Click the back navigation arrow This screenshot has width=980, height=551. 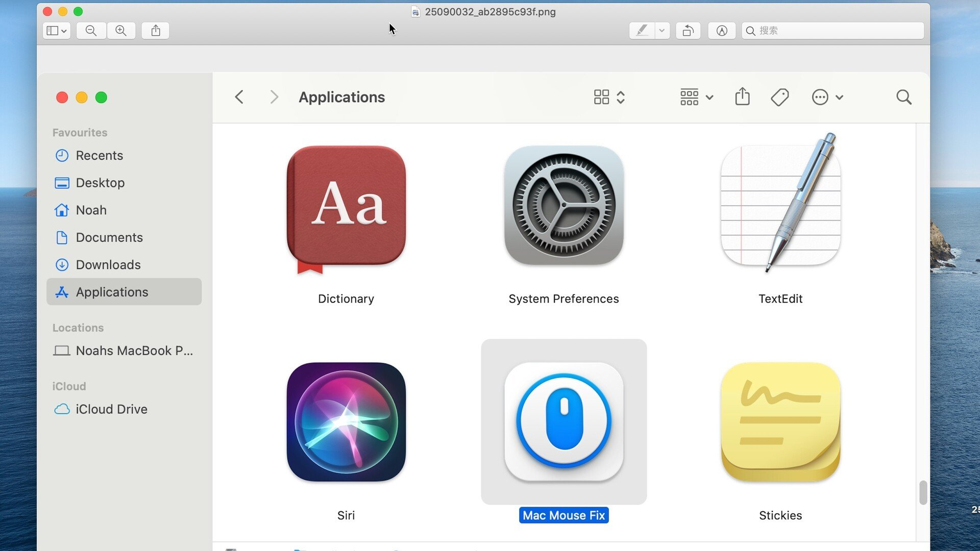point(239,97)
